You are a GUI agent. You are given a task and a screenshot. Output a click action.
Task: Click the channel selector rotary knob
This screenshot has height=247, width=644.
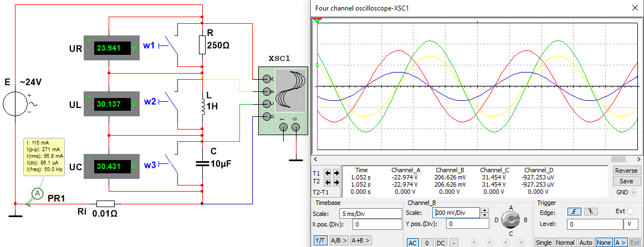[x=511, y=220]
